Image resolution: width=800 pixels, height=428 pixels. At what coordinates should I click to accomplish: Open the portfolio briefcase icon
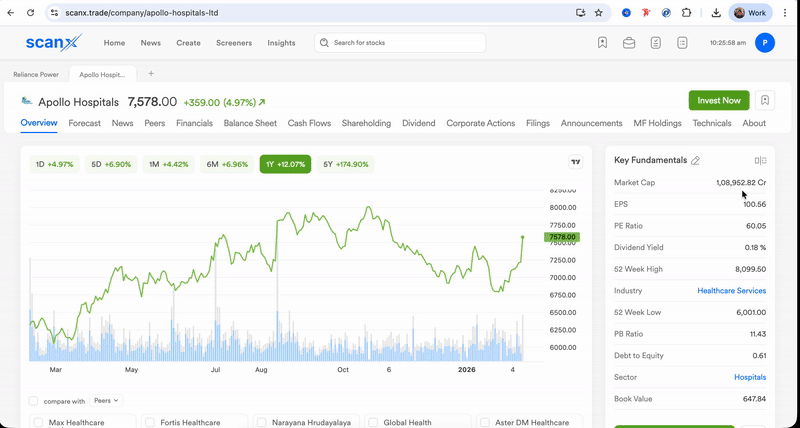[629, 43]
